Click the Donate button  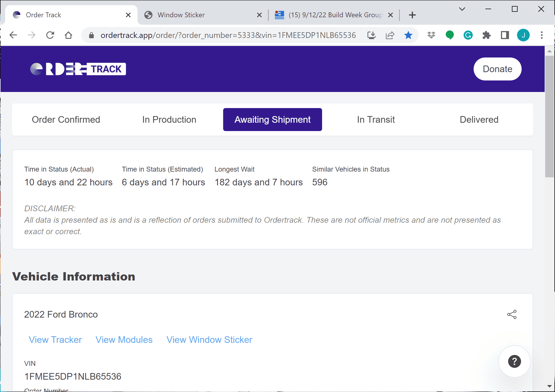pos(497,69)
